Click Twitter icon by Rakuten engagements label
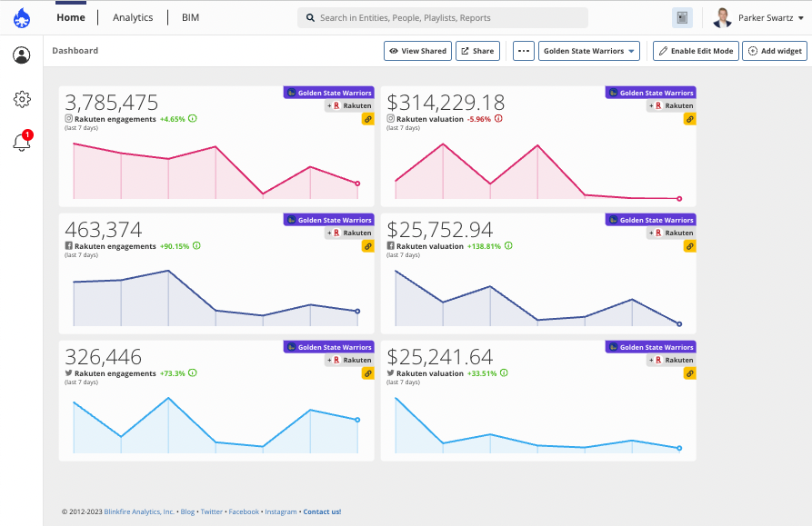 68,372
